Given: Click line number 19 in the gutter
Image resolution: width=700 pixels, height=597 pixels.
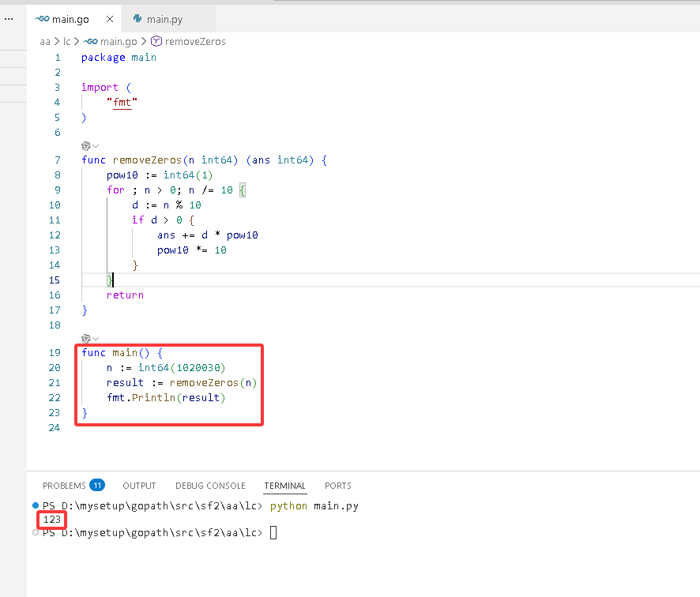Looking at the screenshot, I should [x=55, y=353].
